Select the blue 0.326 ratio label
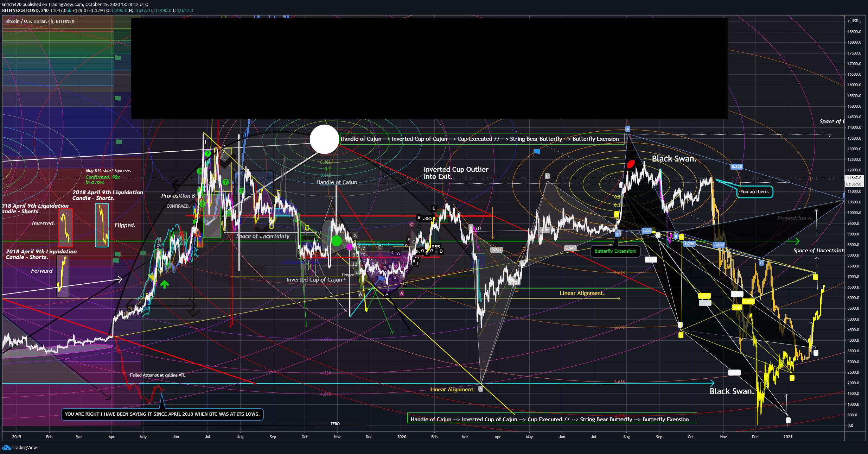 (x=736, y=166)
